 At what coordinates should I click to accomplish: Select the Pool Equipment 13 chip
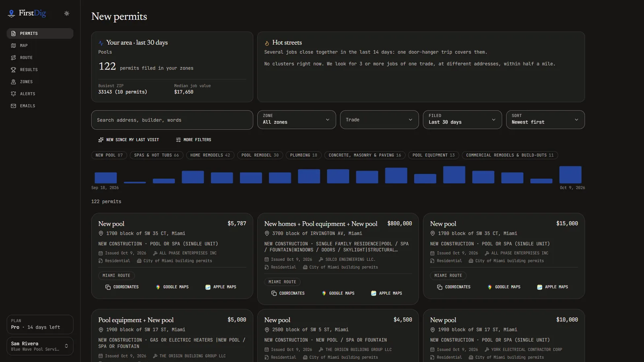coord(433,155)
